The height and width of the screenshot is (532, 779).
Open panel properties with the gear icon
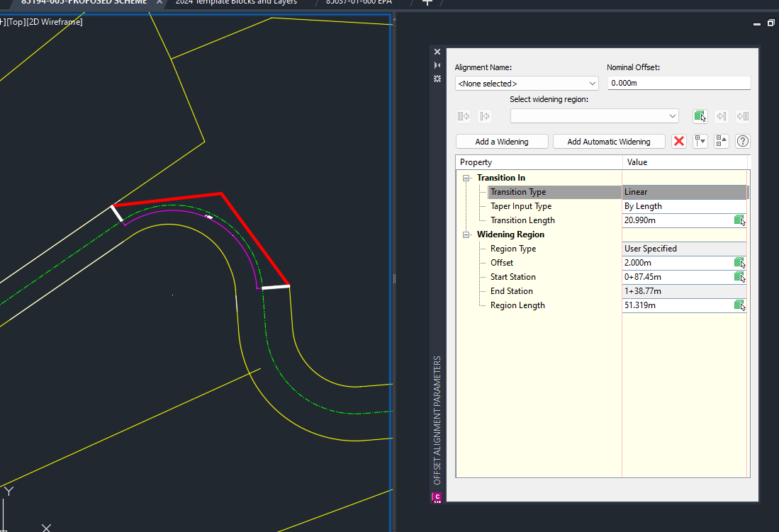click(437, 79)
